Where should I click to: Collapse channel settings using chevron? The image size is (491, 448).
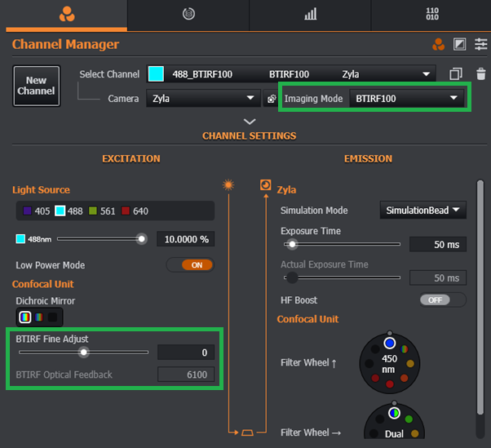coord(250,121)
